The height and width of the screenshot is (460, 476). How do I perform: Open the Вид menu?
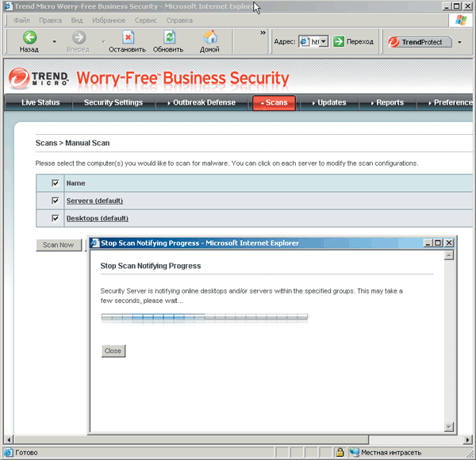(77, 21)
